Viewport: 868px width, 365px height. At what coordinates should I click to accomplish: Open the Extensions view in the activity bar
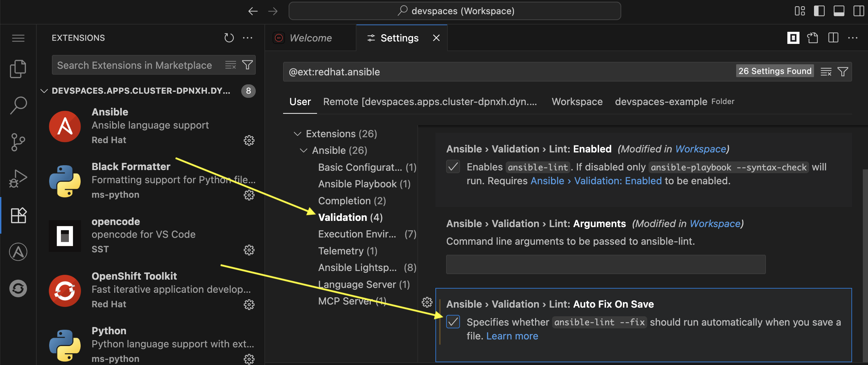pos(18,215)
